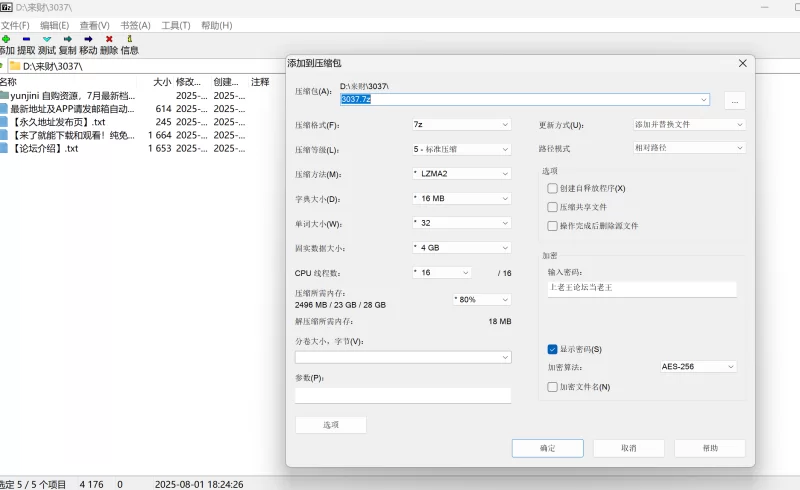Enable 加密文件名(N) checkbox
The width and height of the screenshot is (800, 490).
[552, 387]
